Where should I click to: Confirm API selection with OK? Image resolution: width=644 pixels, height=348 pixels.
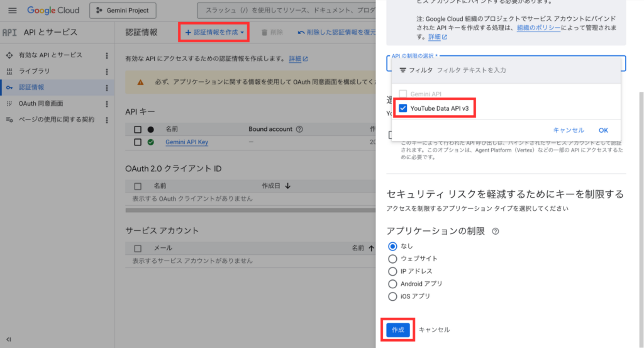click(x=603, y=130)
